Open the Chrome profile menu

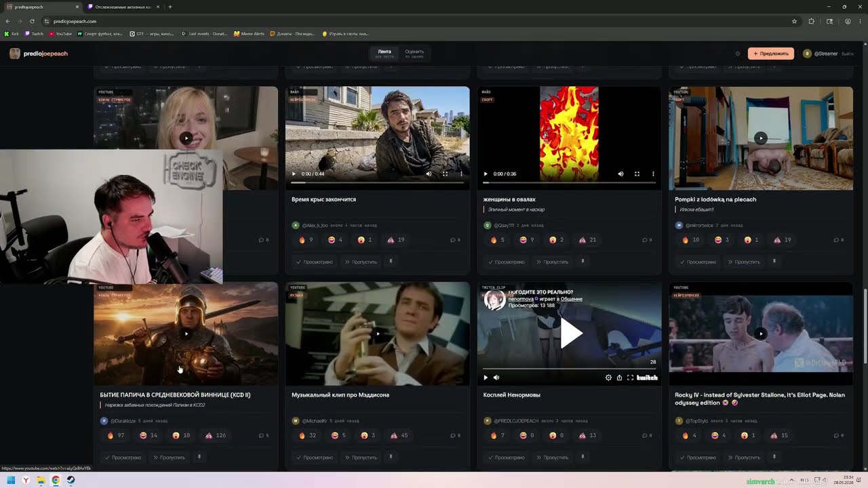(848, 21)
